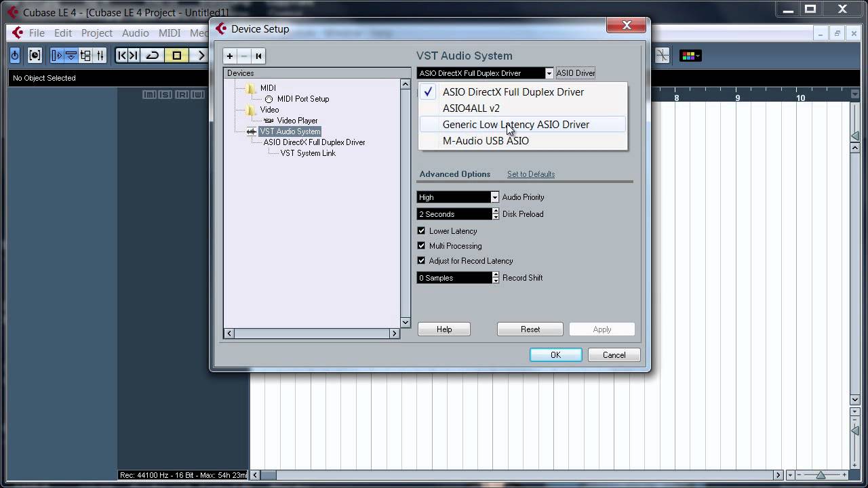
Task: Click the Cubase logo in Device Setup title
Action: click(x=221, y=28)
